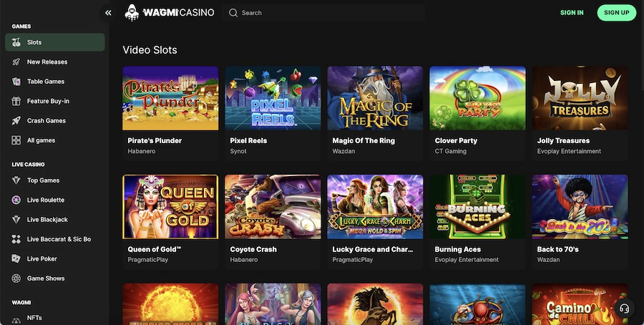Click the green SIGN UP button

(x=617, y=13)
